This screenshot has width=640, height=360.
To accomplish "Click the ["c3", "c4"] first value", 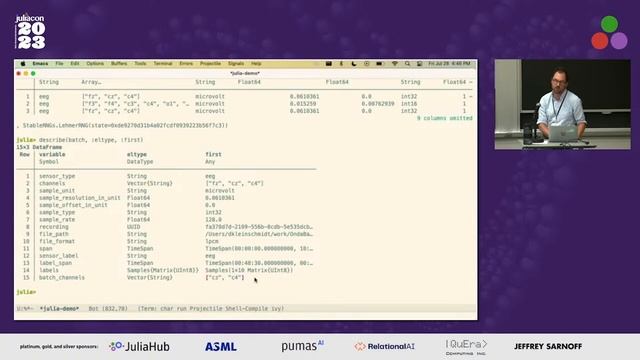I will 224,278.
